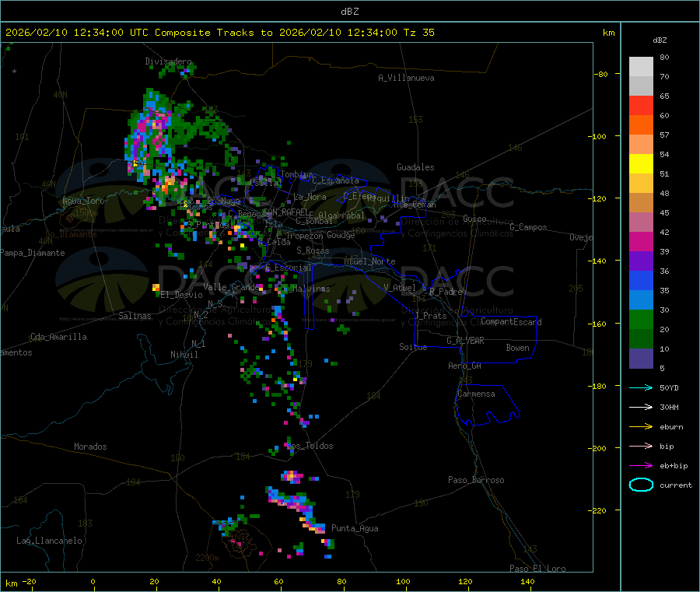Click the bip pink arrow legend icon
This screenshot has height=592, width=700.
641,446
